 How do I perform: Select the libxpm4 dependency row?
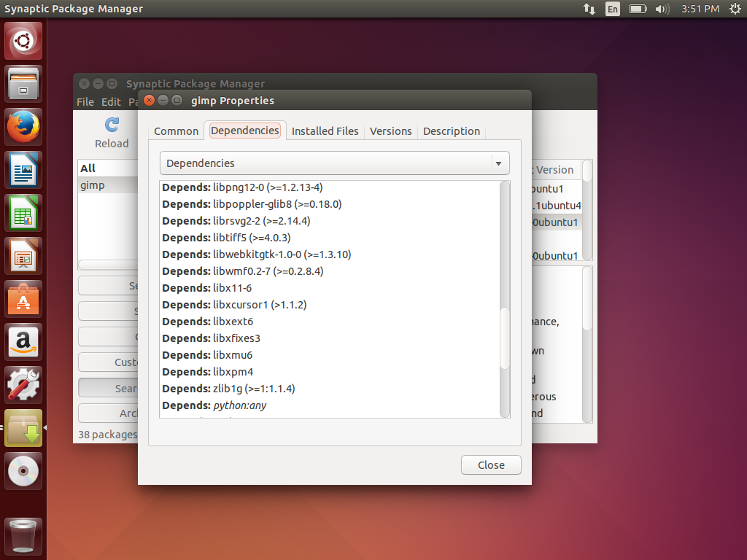tap(330, 372)
